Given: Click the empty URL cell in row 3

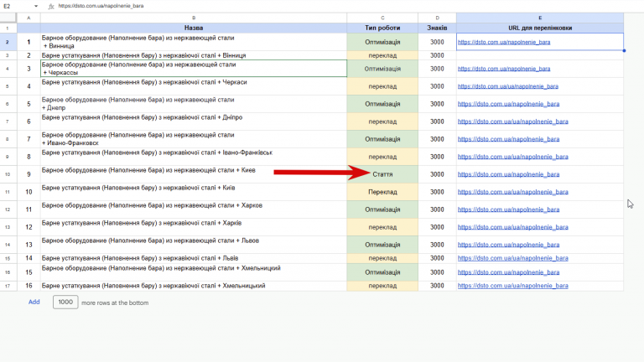Looking at the screenshot, I should [x=540, y=56].
